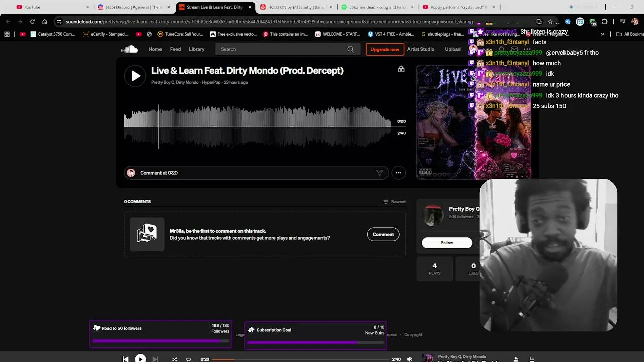Toggle shuffle in the player bar
The height and width of the screenshot is (362, 644).
[175, 359]
